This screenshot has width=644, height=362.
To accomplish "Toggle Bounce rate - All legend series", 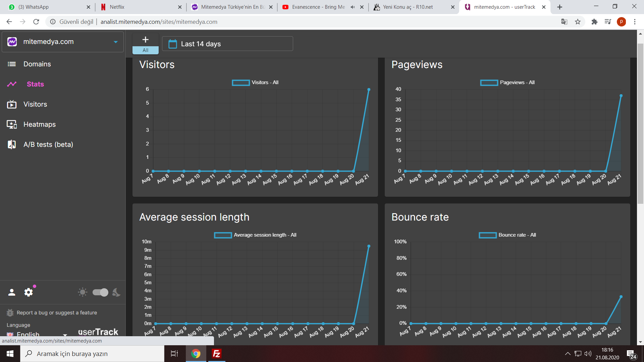I will click(x=507, y=235).
